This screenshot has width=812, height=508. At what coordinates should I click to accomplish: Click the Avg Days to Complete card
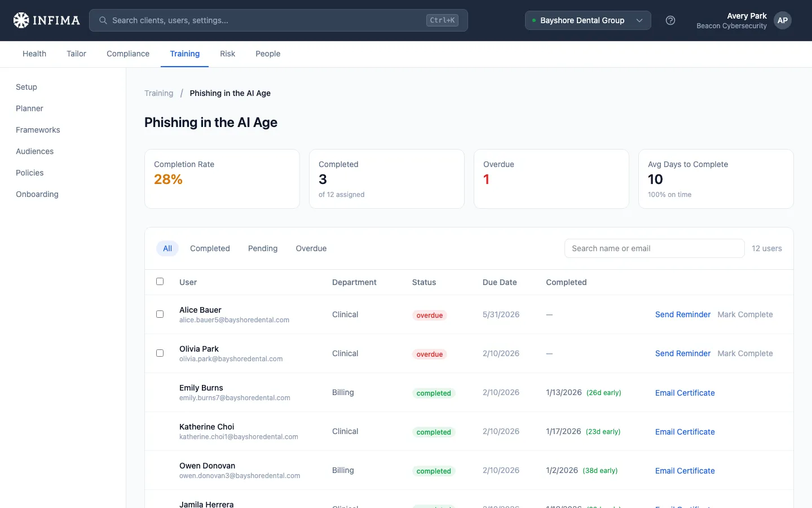pyautogui.click(x=716, y=179)
